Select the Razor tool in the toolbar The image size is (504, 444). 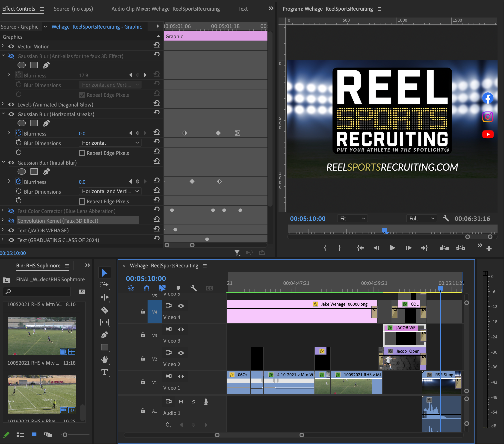tap(104, 310)
